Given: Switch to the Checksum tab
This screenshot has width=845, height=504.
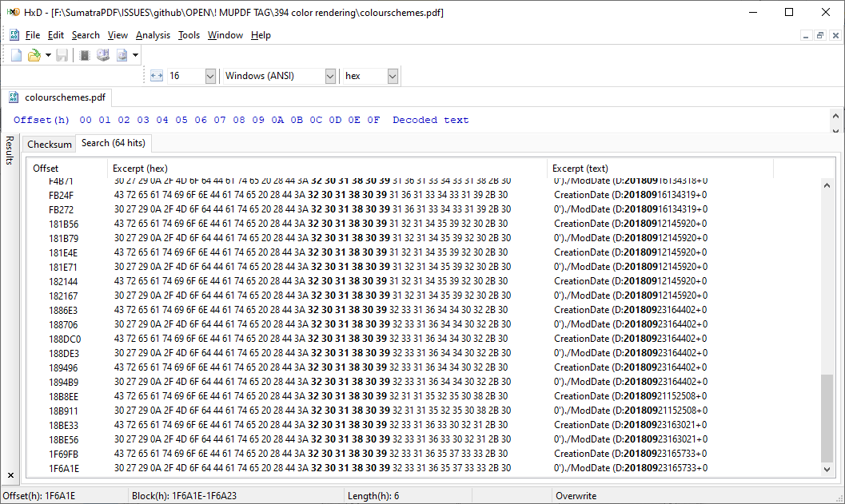Looking at the screenshot, I should click(x=49, y=144).
